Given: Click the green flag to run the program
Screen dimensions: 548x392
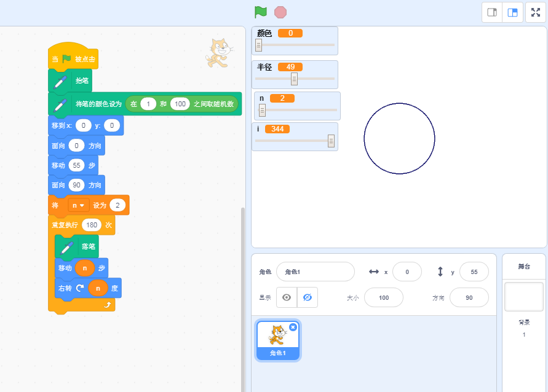Looking at the screenshot, I should tap(261, 12).
